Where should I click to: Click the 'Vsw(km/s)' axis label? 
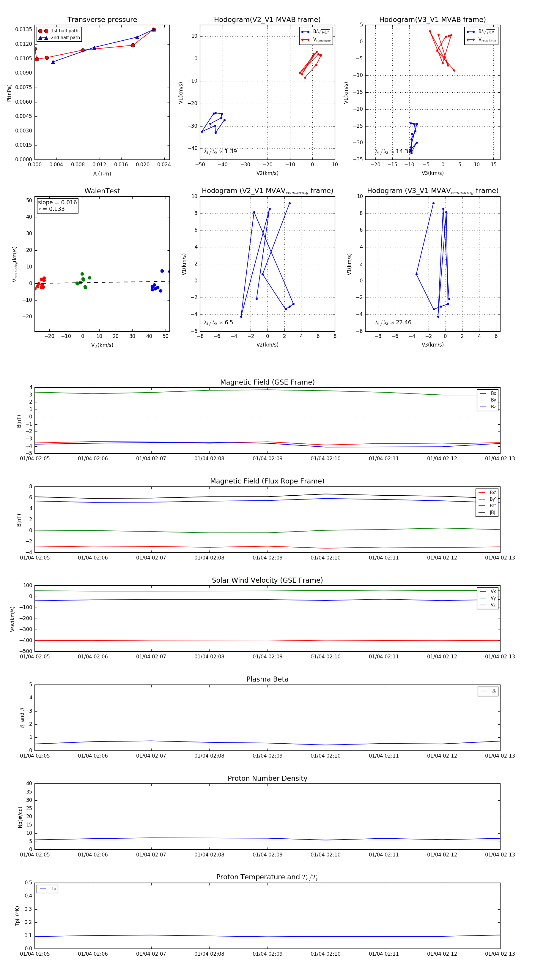click(x=12, y=619)
